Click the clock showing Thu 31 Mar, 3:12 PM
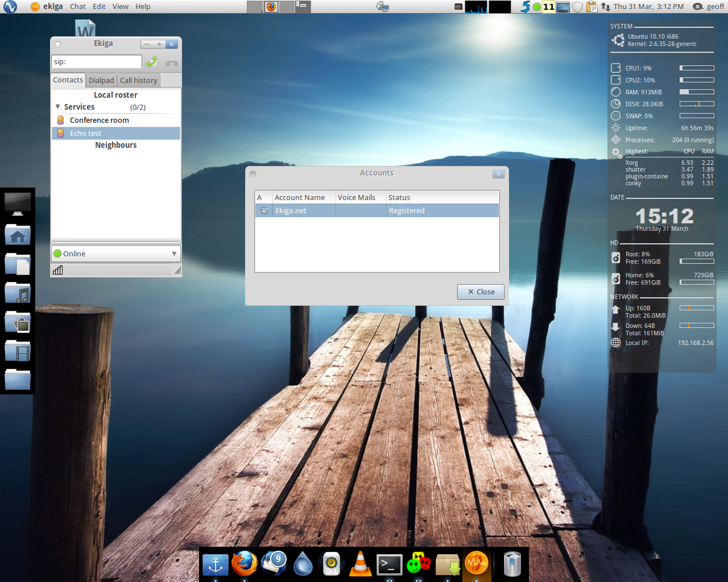The image size is (728, 582). click(648, 6)
